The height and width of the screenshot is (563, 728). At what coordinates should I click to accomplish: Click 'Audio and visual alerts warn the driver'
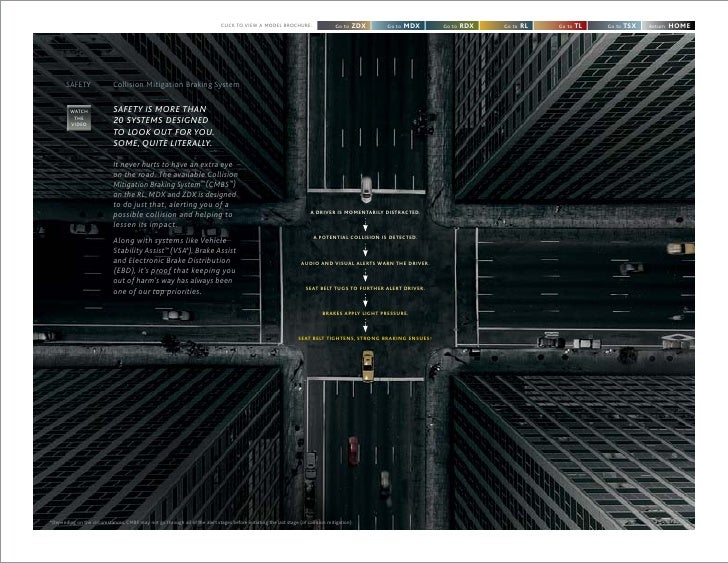pyautogui.click(x=365, y=263)
